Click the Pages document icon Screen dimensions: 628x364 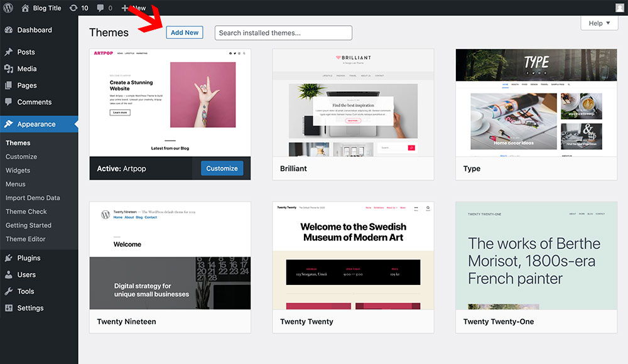click(8, 85)
